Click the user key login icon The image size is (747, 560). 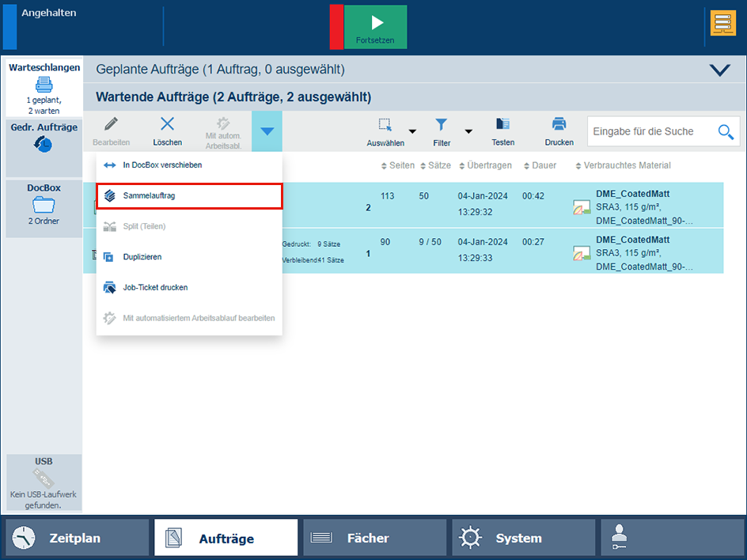620,537
